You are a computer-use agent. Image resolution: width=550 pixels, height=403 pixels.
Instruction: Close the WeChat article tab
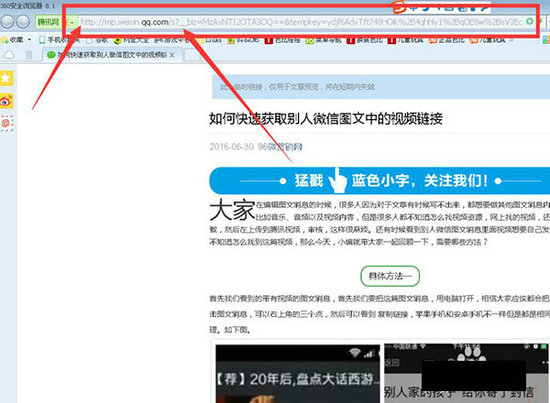pos(172,55)
